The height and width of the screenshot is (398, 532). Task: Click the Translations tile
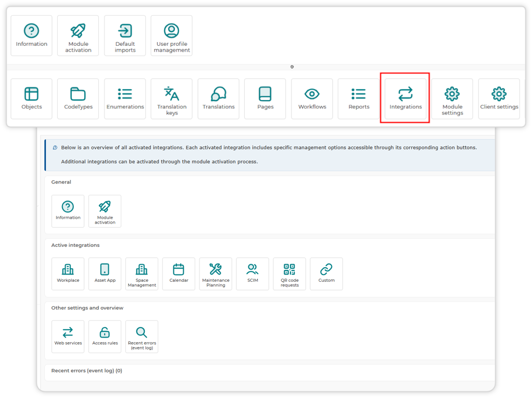[219, 99]
